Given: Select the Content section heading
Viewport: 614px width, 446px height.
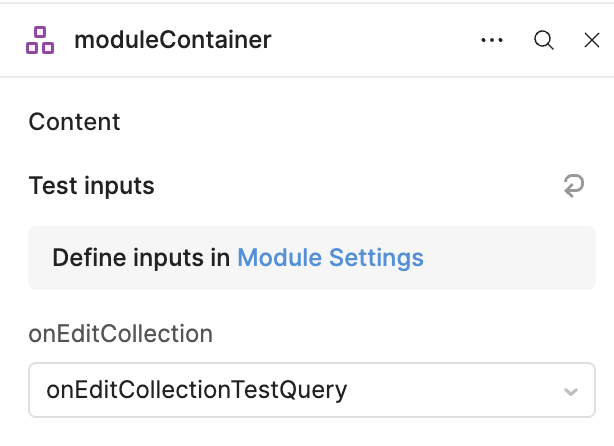Looking at the screenshot, I should click(x=74, y=122).
